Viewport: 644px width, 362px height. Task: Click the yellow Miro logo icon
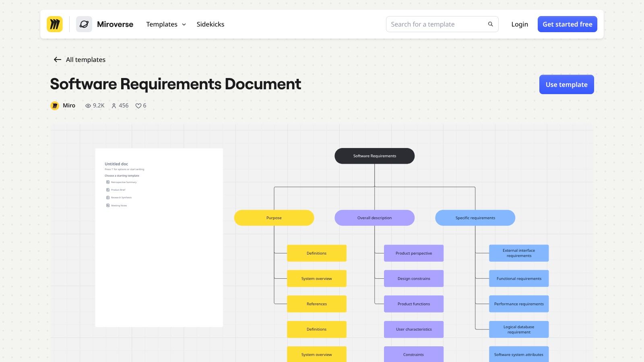(x=55, y=24)
